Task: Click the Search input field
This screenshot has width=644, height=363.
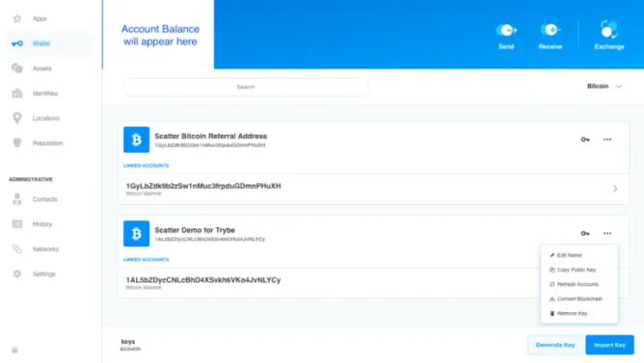Action: click(246, 87)
